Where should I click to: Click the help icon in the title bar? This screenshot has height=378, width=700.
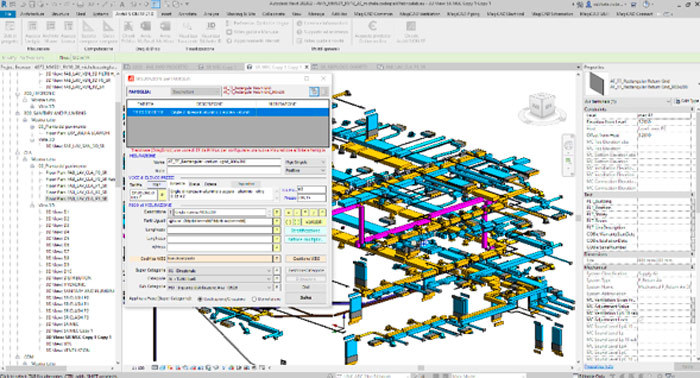[647, 4]
